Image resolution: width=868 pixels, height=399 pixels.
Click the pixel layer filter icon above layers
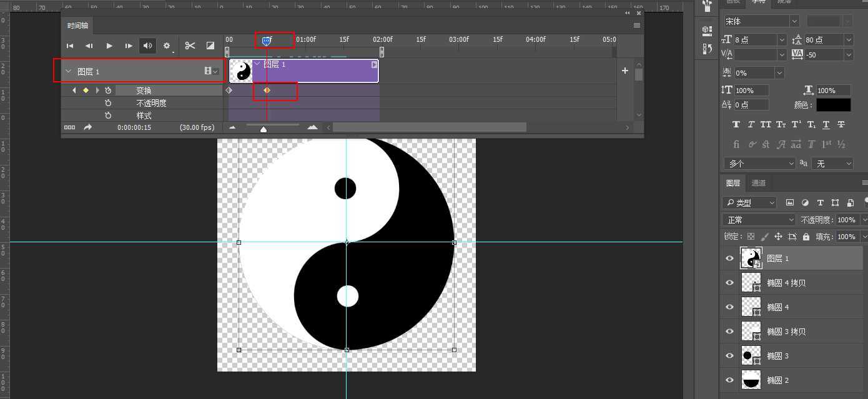point(789,202)
